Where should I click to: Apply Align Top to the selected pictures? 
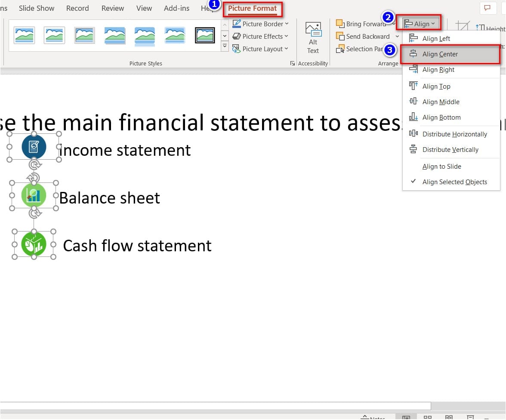click(451, 86)
